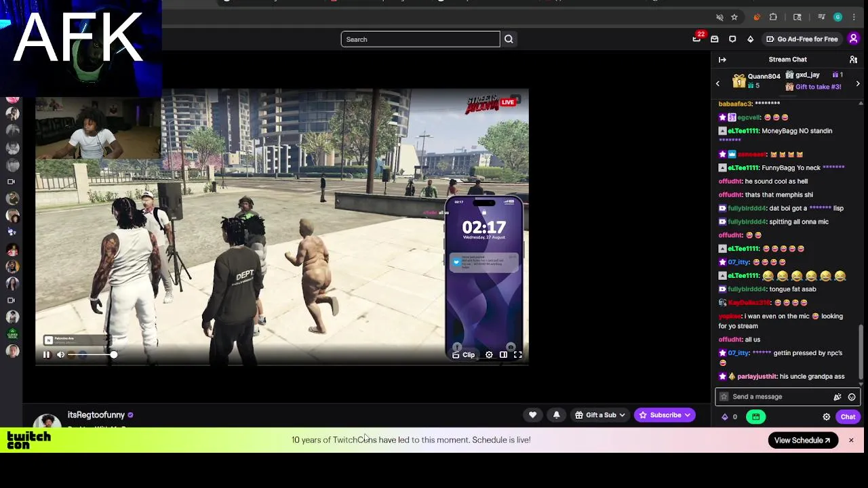Screen dimensions: 868x488
Task: Open the emote picker smiley
Action: tap(852, 396)
